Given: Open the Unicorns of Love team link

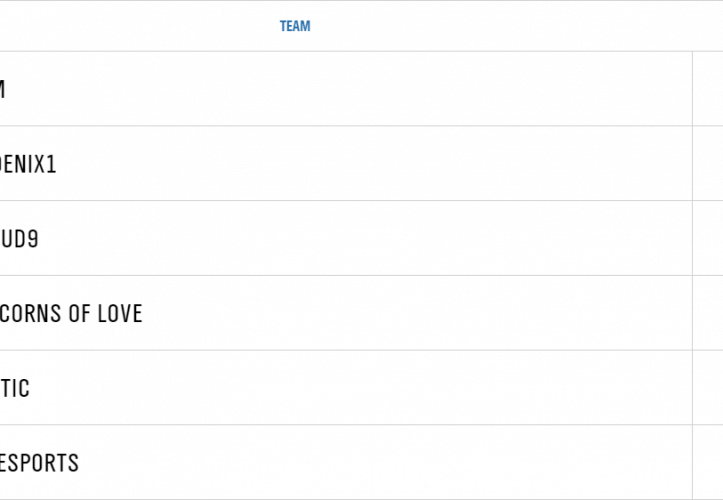Looking at the screenshot, I should click(x=71, y=314).
